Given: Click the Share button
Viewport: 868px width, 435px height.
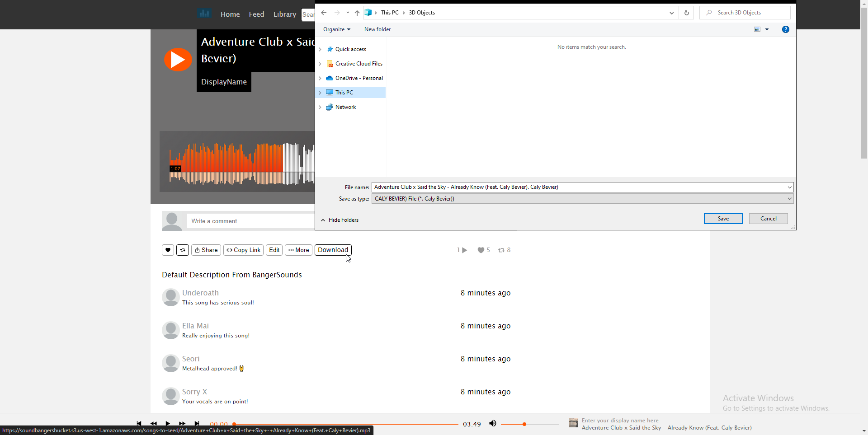Looking at the screenshot, I should click(x=206, y=250).
